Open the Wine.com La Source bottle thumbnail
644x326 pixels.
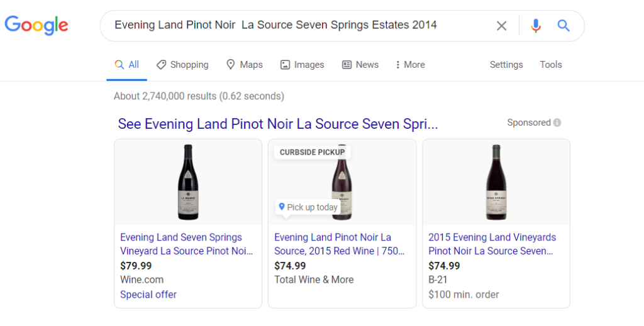click(x=188, y=182)
